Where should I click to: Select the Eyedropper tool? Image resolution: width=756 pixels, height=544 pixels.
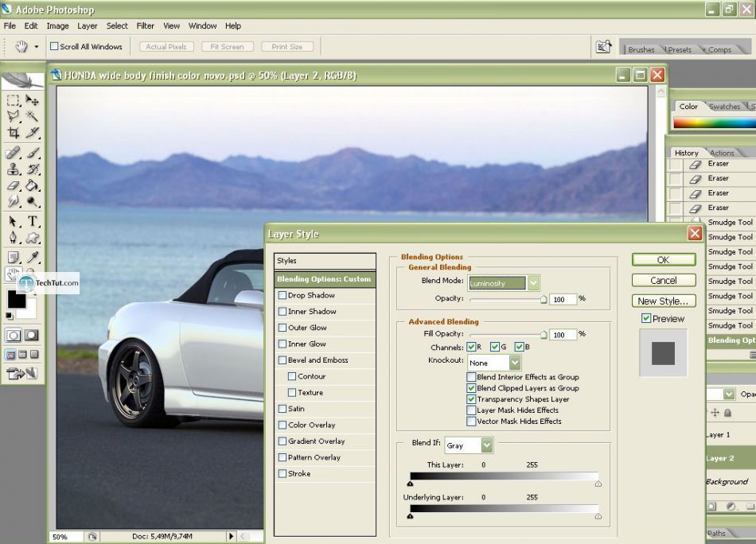point(32,258)
